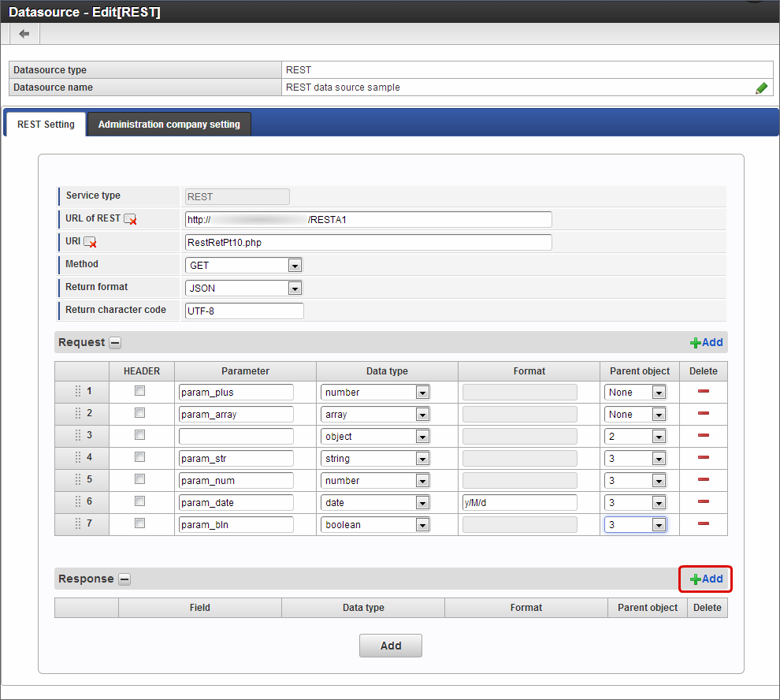The height and width of the screenshot is (700, 780).
Task: Toggle HEADER checkbox in request row 3
Action: (139, 434)
